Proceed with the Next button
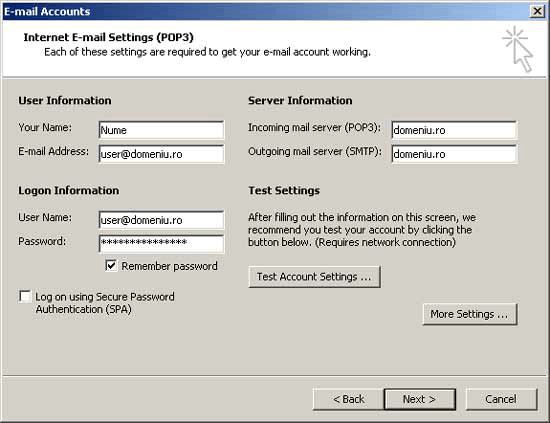This screenshot has width=550, height=423. tap(420, 399)
